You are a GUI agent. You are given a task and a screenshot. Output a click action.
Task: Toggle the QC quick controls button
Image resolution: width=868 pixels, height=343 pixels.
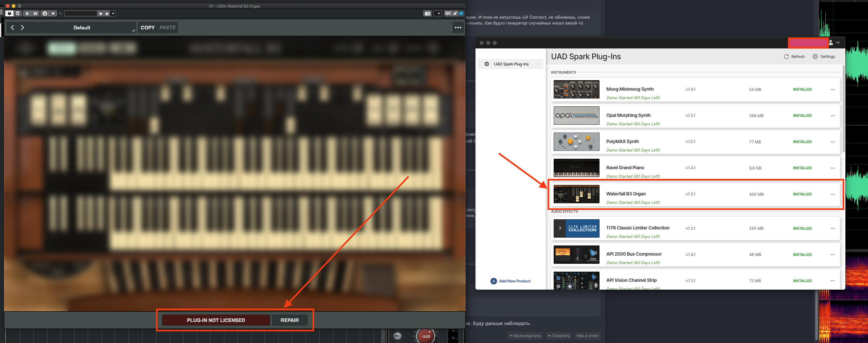pyautogui.click(x=448, y=13)
